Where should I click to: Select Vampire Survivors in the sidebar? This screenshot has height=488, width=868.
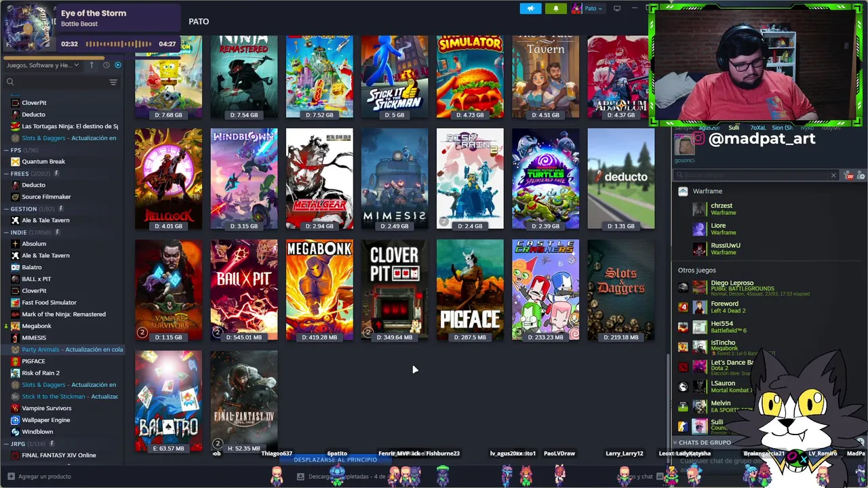47,408
